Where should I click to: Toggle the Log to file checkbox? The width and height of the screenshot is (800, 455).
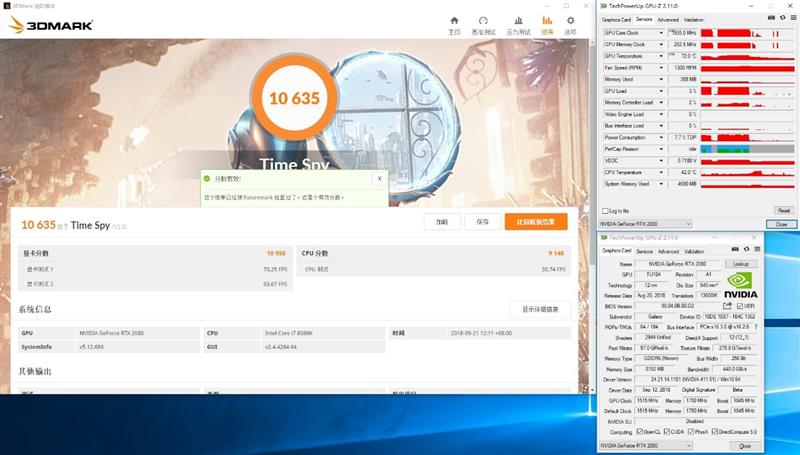[x=605, y=211]
